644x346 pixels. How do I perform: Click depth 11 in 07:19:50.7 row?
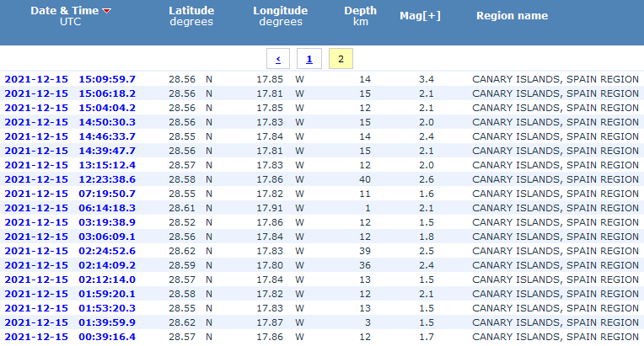pos(365,194)
